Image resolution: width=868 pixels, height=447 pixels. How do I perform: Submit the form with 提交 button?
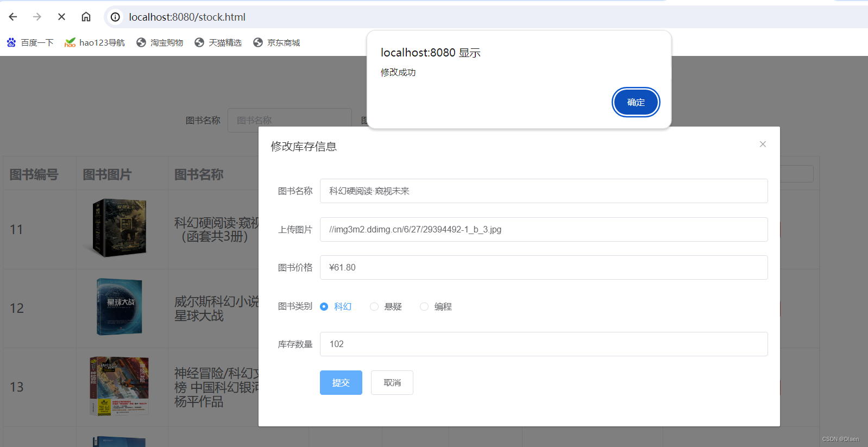click(x=341, y=382)
